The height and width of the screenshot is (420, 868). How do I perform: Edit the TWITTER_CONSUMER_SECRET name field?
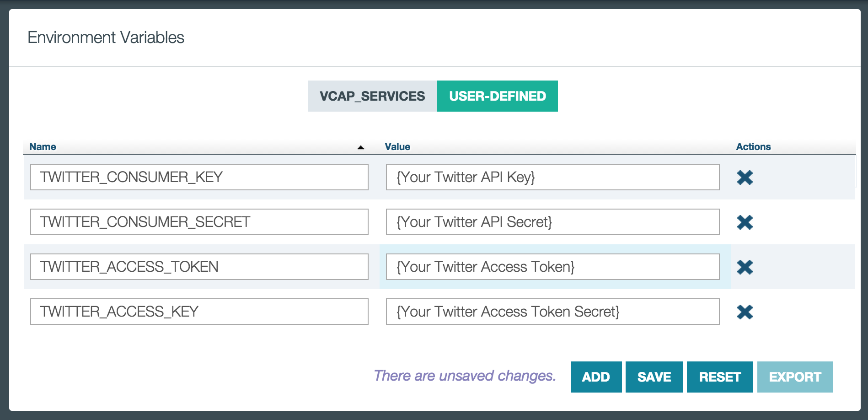click(x=199, y=222)
